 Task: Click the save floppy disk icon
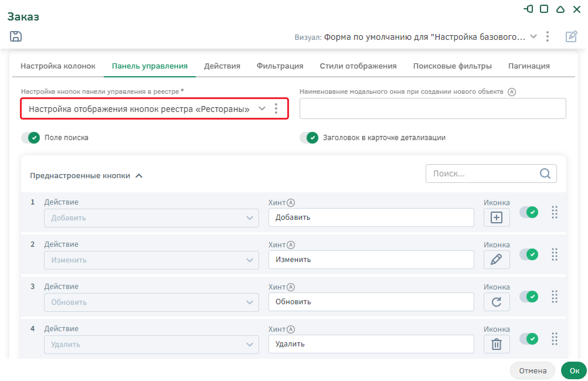[16, 36]
